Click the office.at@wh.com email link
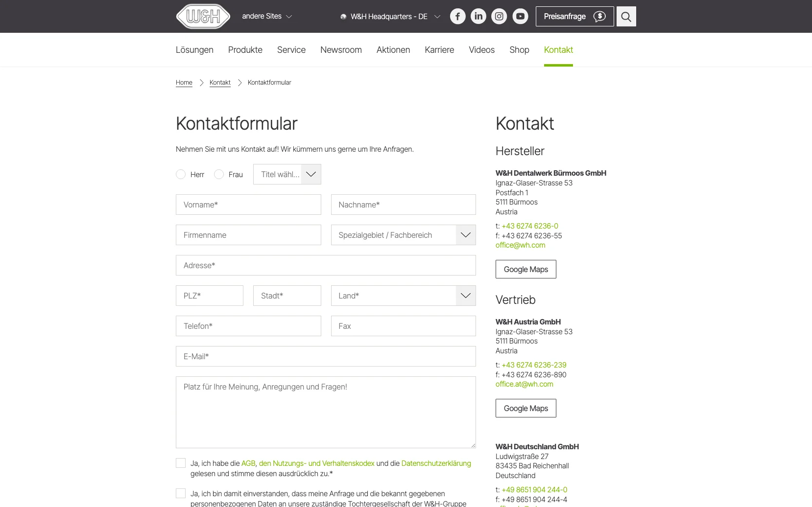This screenshot has height=507, width=812. click(525, 384)
